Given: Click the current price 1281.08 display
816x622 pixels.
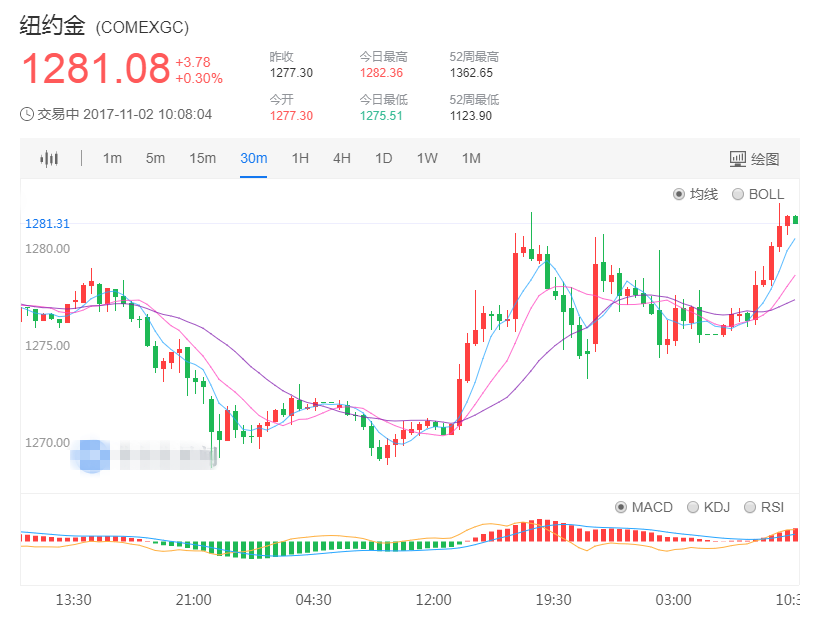Looking at the screenshot, I should pyautogui.click(x=96, y=69).
